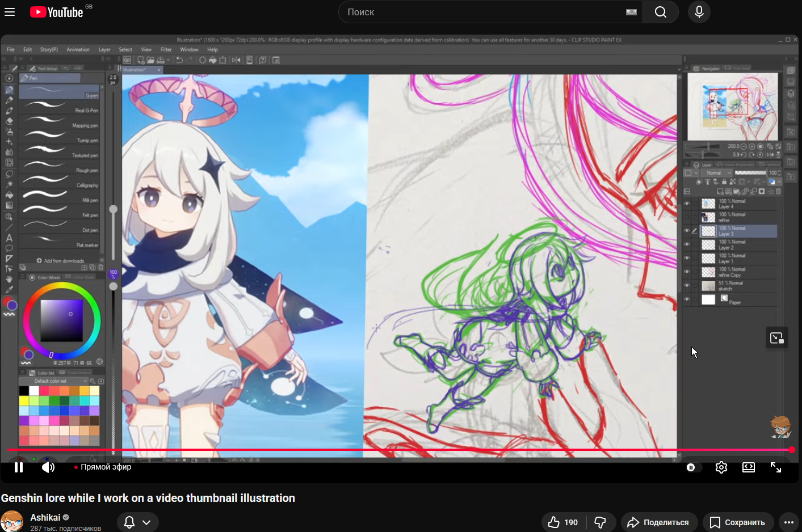
Task: Enter fullscreen on the YouTube player
Action: point(776,467)
